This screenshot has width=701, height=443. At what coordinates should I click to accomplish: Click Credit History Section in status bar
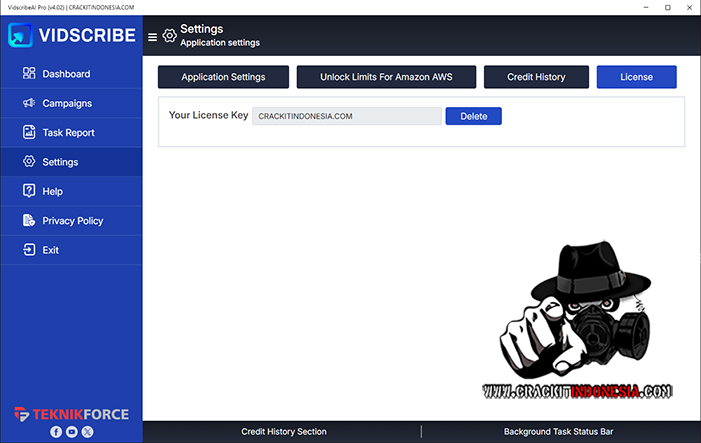coord(284,432)
